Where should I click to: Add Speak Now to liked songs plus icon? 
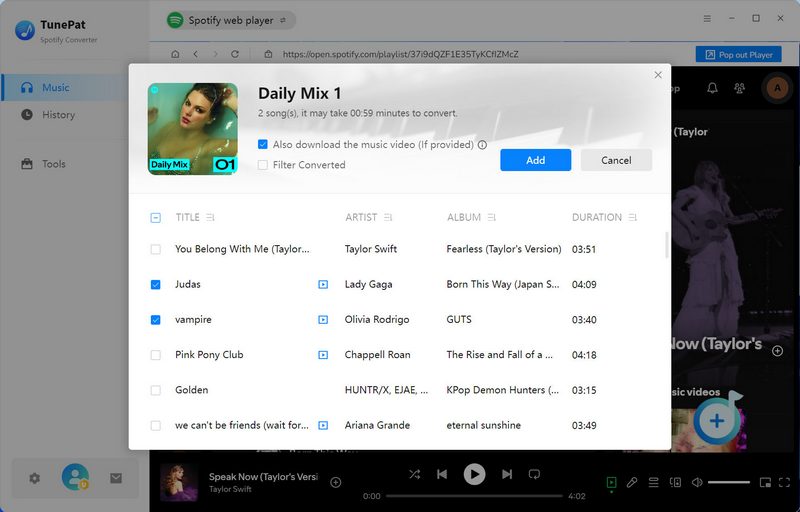pos(336,482)
